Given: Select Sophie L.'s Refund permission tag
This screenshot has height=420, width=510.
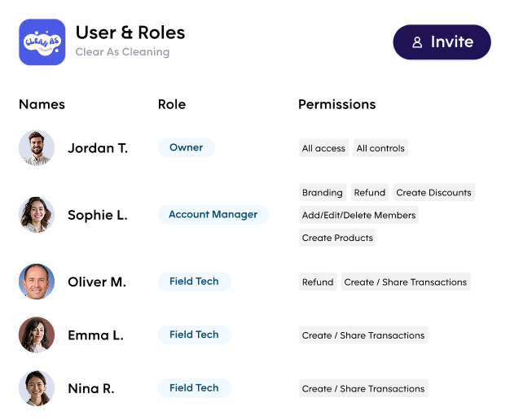Looking at the screenshot, I should point(370,192).
